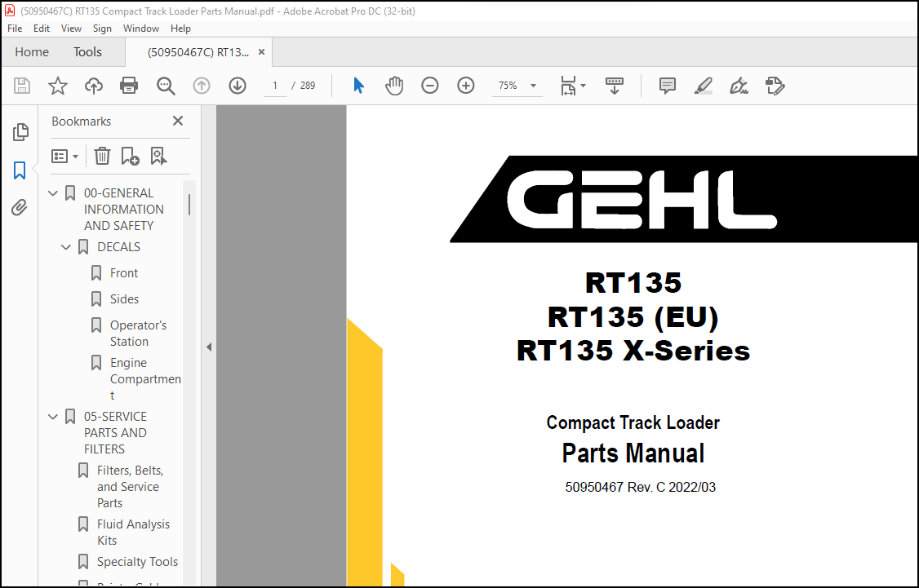919x588 pixels.
Task: Click the 289 total pages text
Action: (308, 86)
